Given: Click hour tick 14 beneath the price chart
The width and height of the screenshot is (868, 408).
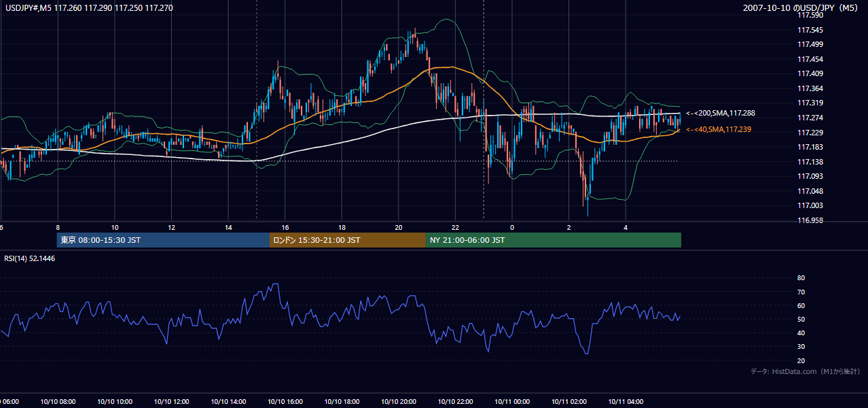Looking at the screenshot, I should 228,227.
